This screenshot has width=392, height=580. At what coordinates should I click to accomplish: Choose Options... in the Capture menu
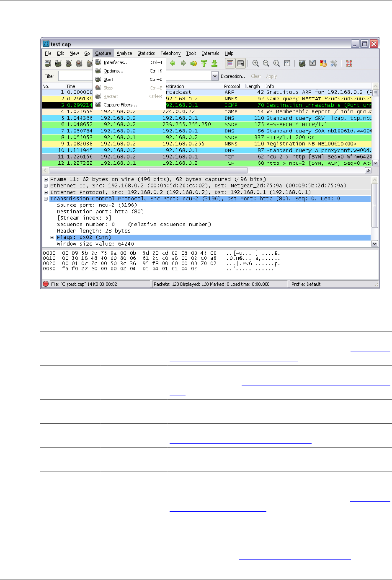tap(129, 71)
